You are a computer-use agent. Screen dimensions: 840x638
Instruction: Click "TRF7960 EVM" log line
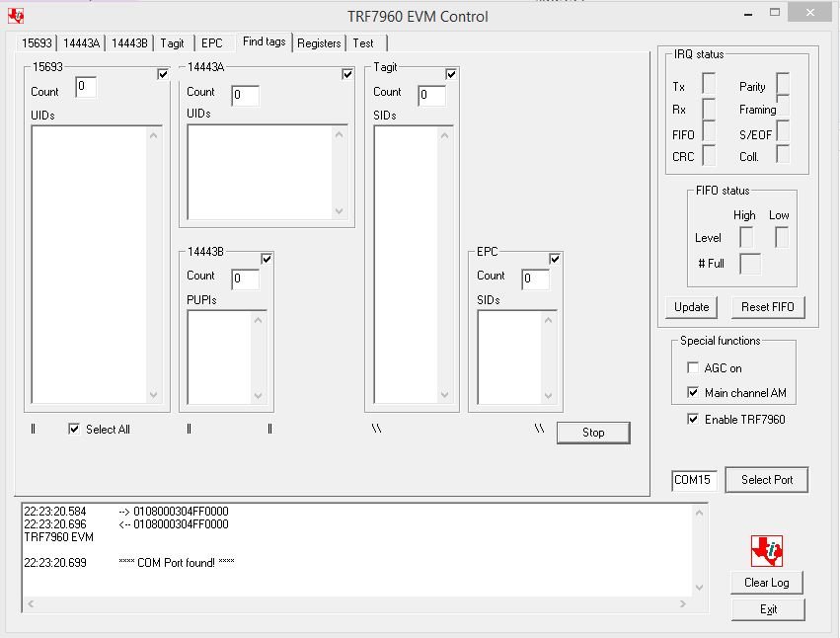[59, 537]
